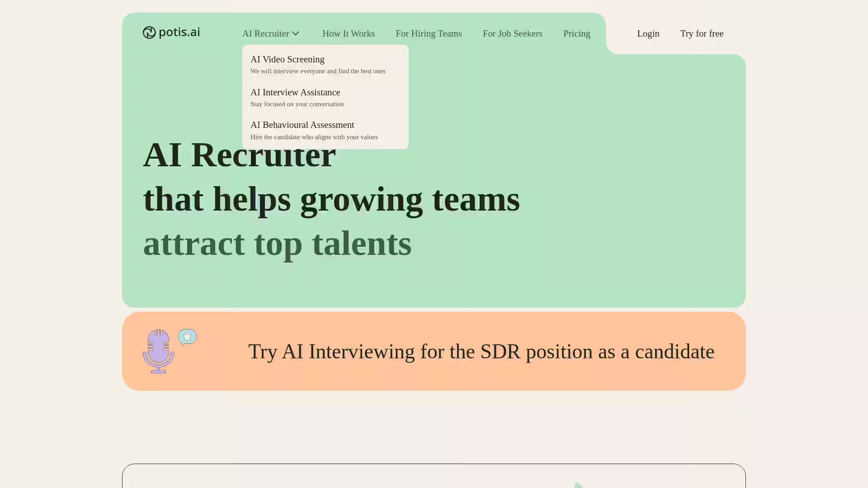The width and height of the screenshot is (868, 488).
Task: Click the potis.ai wordmark text
Action: pyautogui.click(x=179, y=32)
